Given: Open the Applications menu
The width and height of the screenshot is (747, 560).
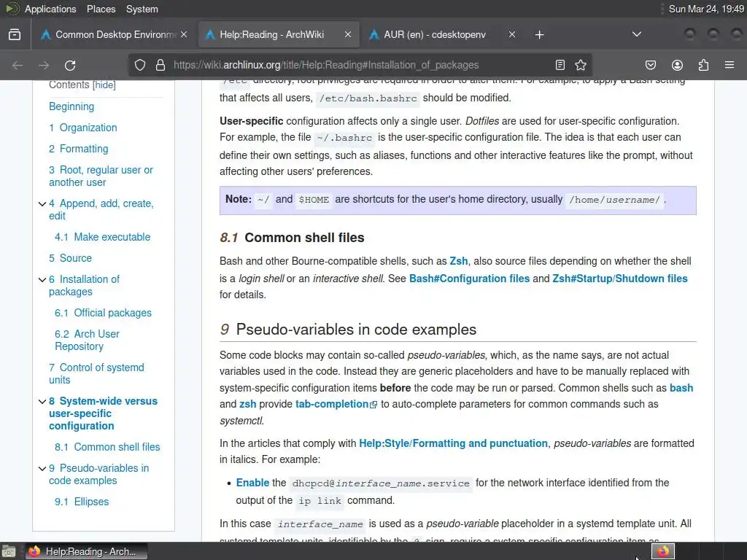Looking at the screenshot, I should 50,9.
